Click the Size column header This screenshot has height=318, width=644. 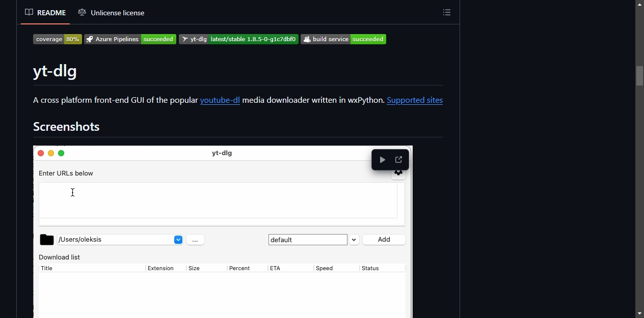pyautogui.click(x=207, y=268)
